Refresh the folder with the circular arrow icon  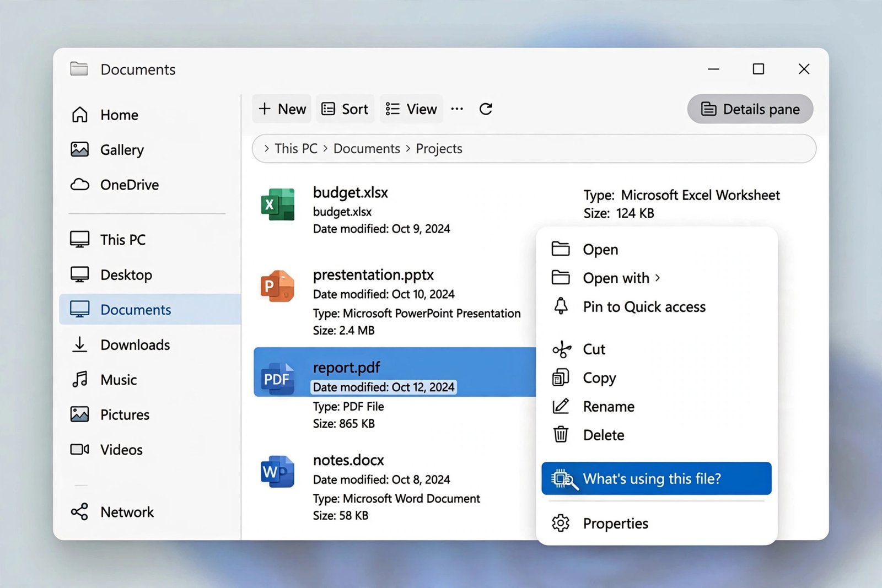(x=486, y=109)
